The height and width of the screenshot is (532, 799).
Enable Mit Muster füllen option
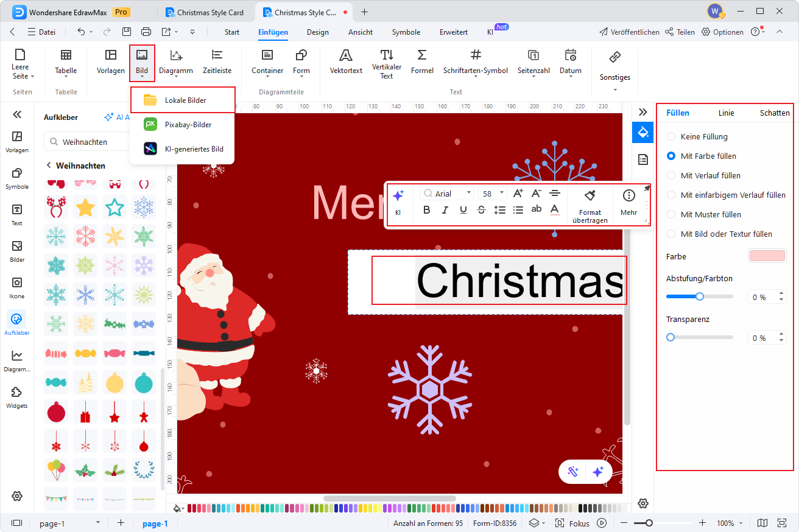pyautogui.click(x=671, y=214)
